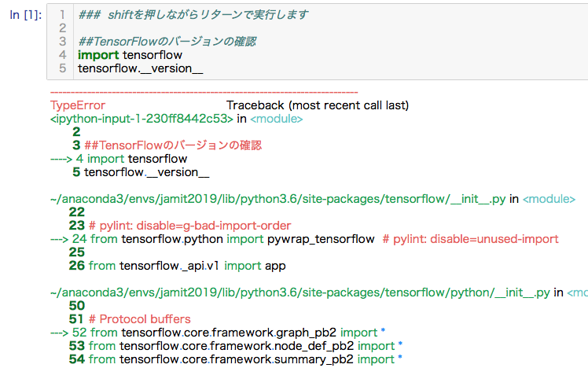Click the In [1]: cell prompt
Image resolution: width=588 pixels, height=368 pixels.
[25, 15]
